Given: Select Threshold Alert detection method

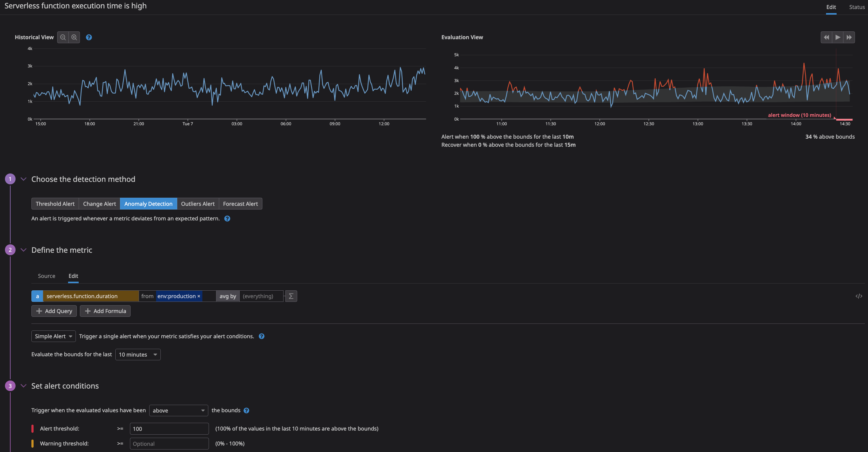Looking at the screenshot, I should (55, 204).
